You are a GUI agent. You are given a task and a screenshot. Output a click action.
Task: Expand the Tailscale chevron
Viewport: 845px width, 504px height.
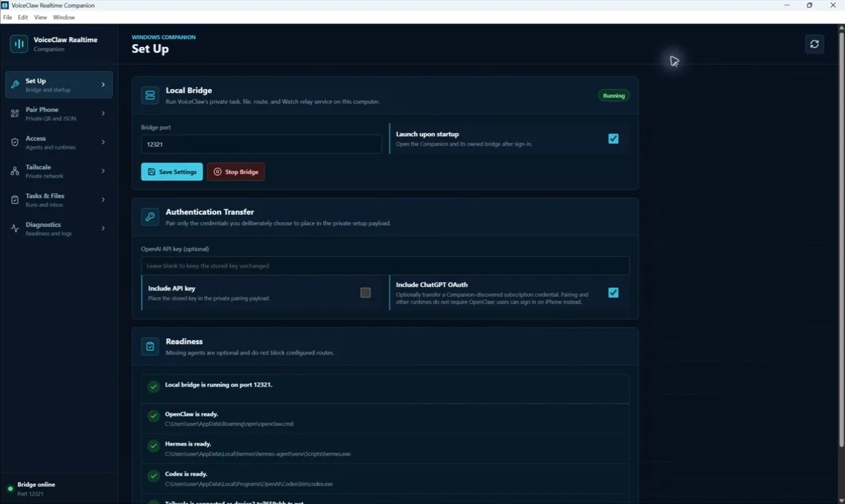point(103,171)
